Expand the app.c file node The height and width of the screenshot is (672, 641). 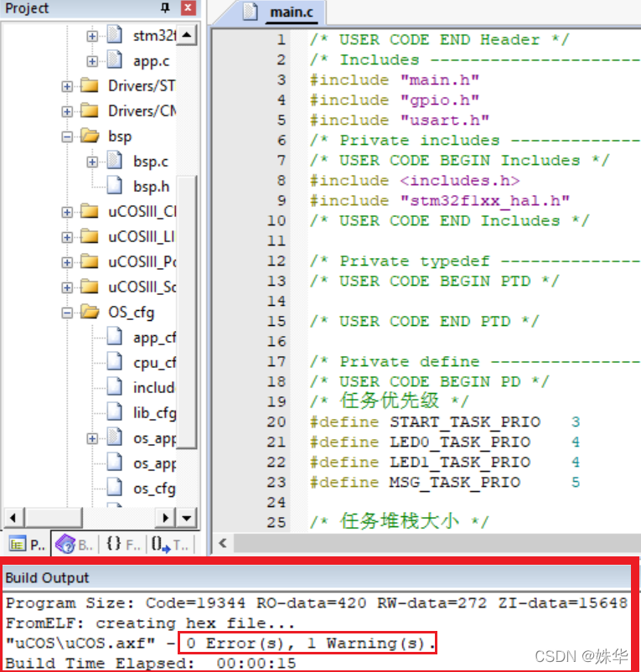pyautogui.click(x=91, y=61)
